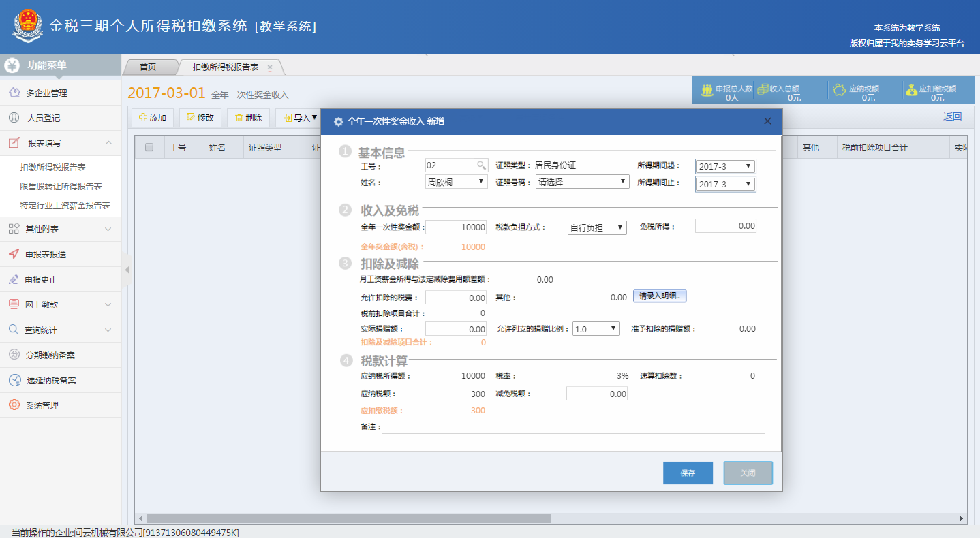Select the 扣缴所得税报告表 tab
This screenshot has height=538, width=980.
click(x=226, y=67)
